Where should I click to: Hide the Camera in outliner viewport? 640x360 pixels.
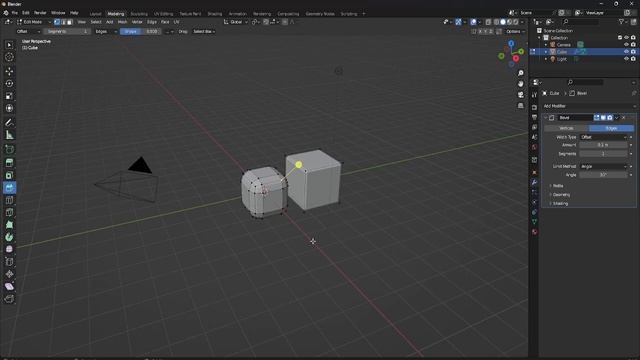click(x=626, y=44)
